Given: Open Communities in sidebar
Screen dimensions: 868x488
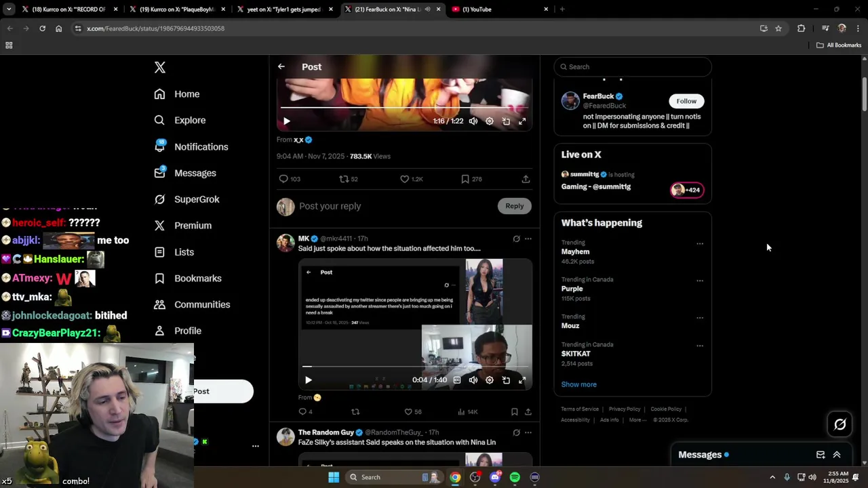Looking at the screenshot, I should [192, 304].
